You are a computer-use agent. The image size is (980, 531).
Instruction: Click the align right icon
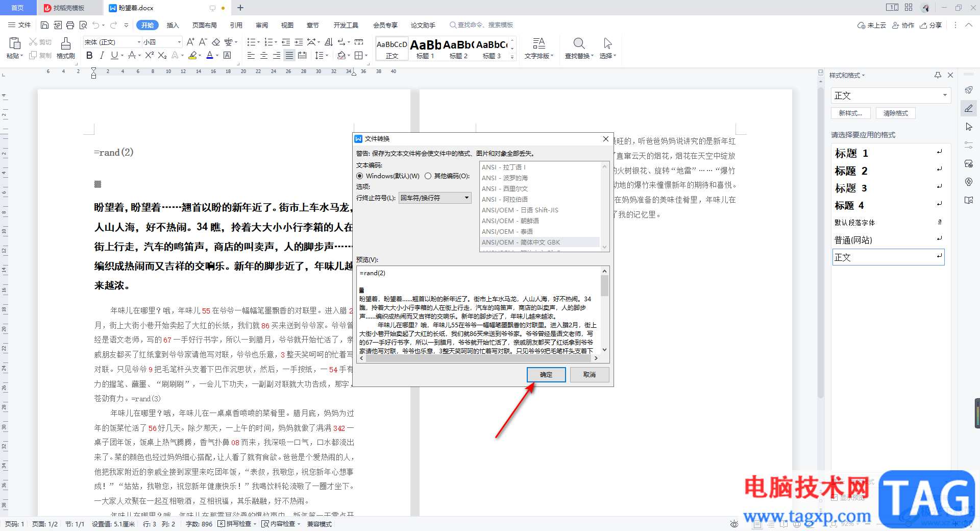(x=277, y=55)
